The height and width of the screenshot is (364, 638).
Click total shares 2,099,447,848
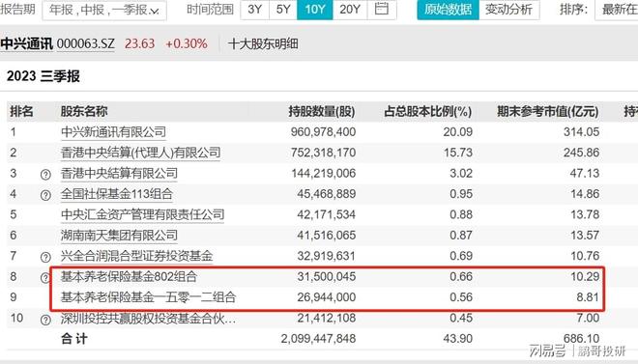coord(318,339)
